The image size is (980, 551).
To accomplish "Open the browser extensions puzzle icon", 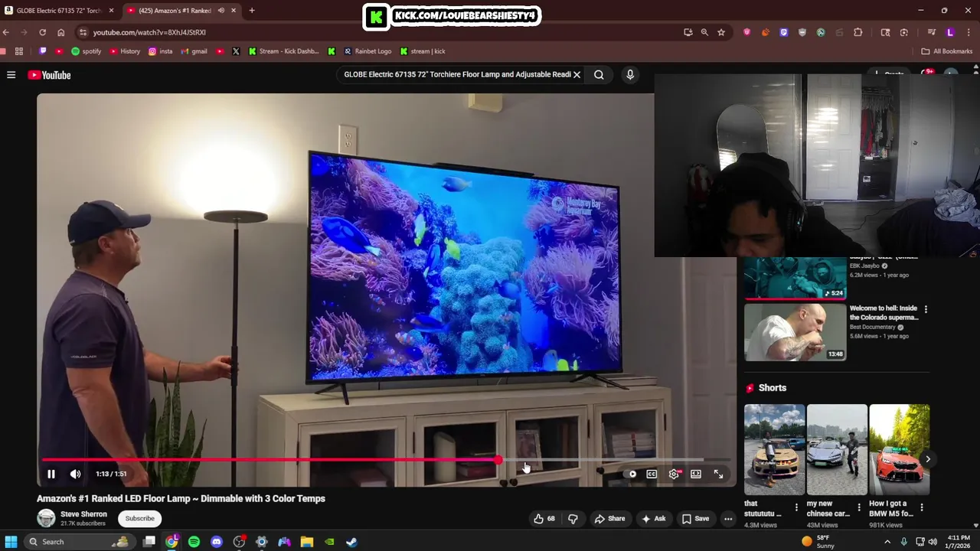I will point(858,32).
